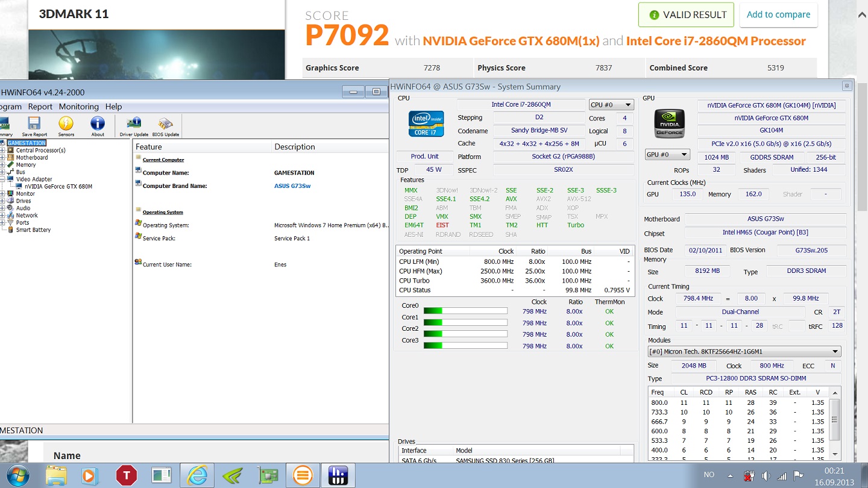Select the Ports tree item
This screenshot has width=868, height=488.
(x=22, y=222)
